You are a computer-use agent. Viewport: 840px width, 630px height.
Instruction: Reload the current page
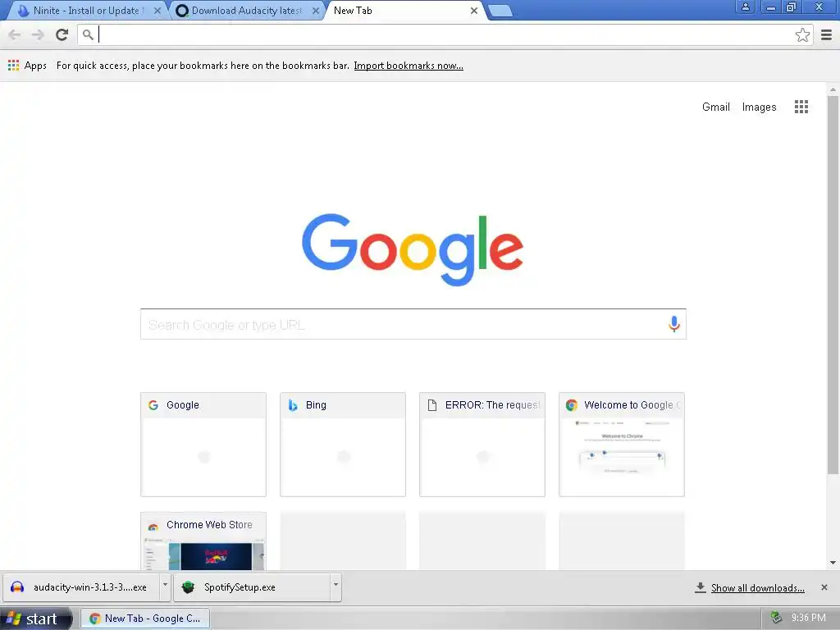coord(62,34)
